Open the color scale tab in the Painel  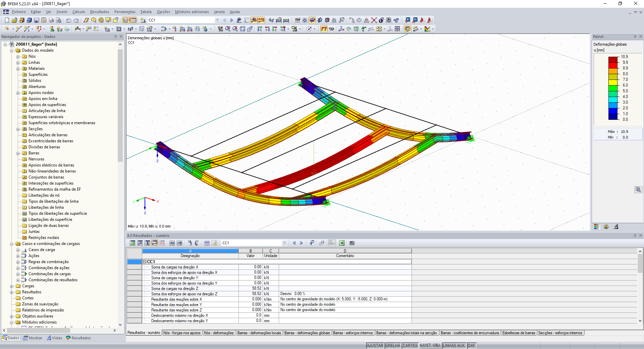(x=596, y=227)
